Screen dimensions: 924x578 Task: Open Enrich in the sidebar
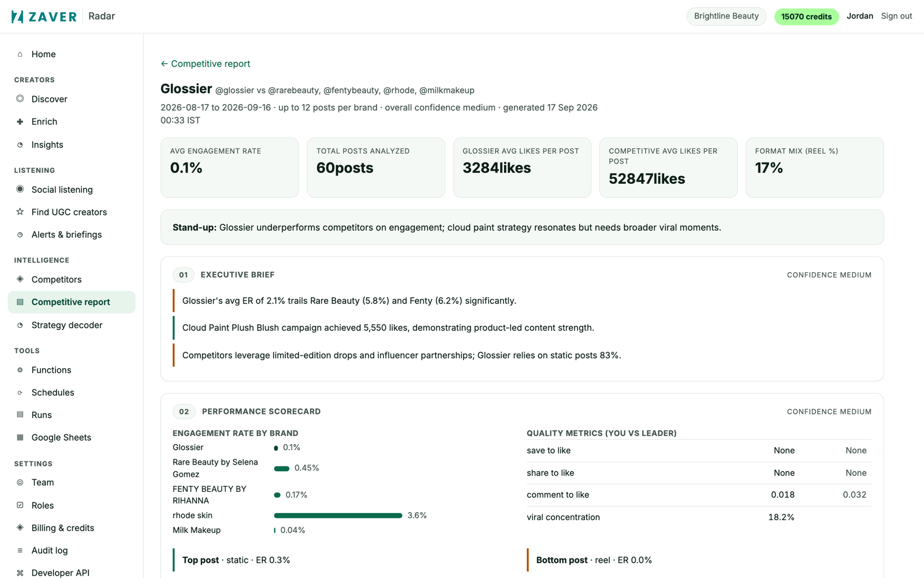[x=72, y=122]
